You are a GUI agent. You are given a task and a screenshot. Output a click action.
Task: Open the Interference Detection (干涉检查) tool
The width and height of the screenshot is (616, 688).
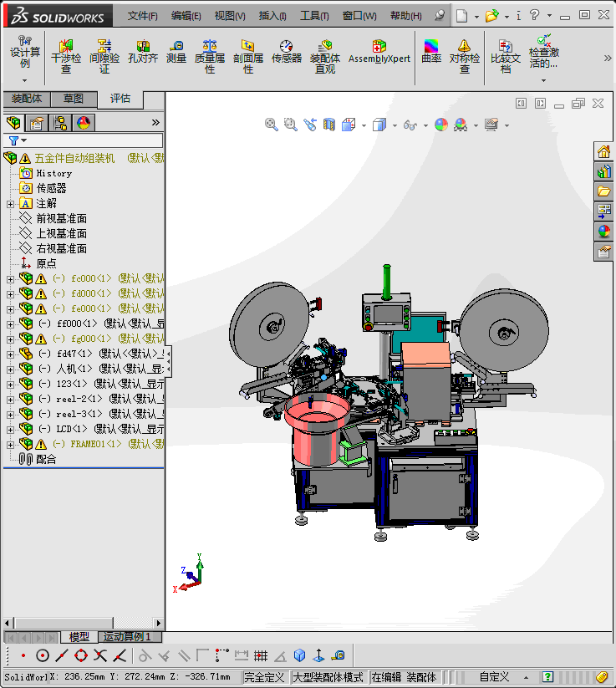[66, 56]
